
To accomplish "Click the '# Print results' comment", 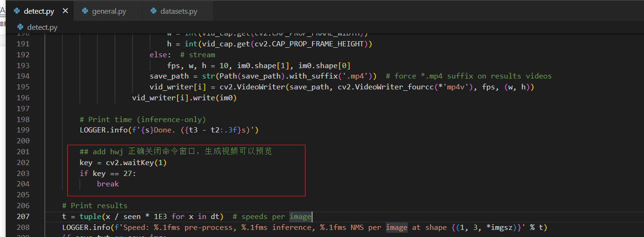I will click(95, 205).
